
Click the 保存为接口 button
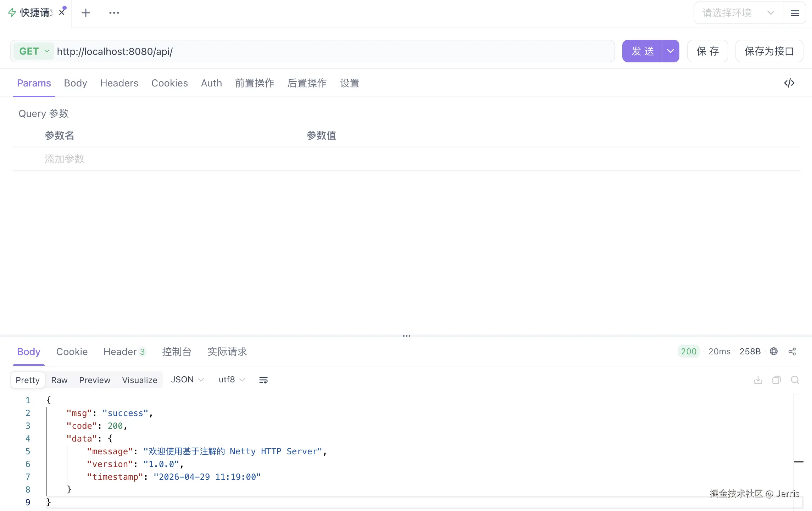pyautogui.click(x=769, y=51)
